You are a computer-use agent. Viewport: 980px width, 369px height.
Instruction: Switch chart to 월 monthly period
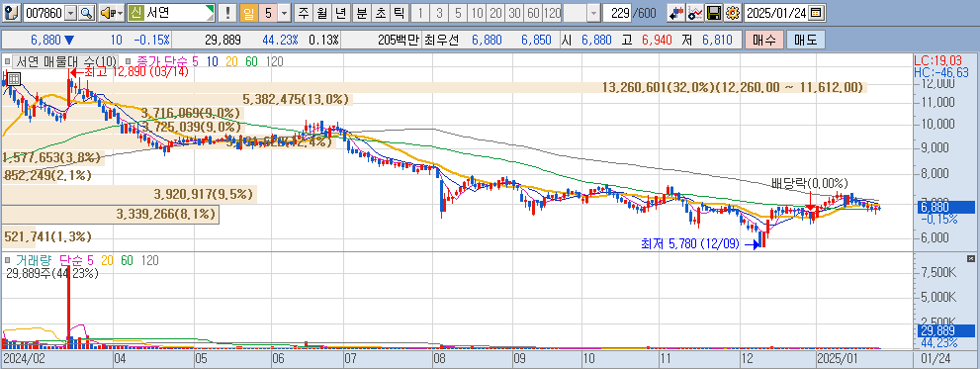point(321,13)
